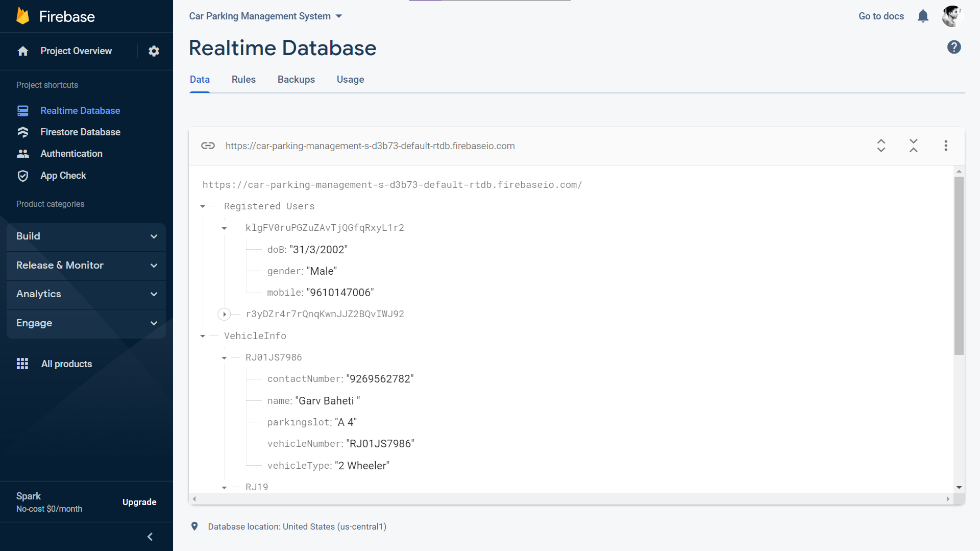
Task: Switch to the Usage tab
Action: point(350,80)
